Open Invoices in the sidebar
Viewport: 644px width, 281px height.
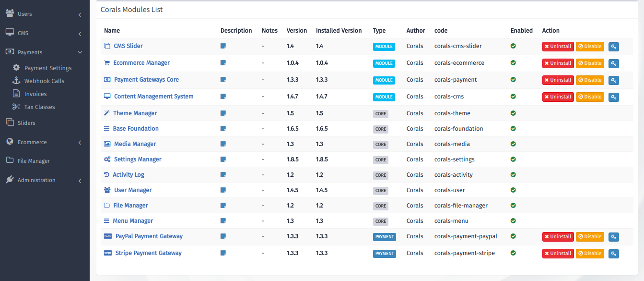click(35, 94)
